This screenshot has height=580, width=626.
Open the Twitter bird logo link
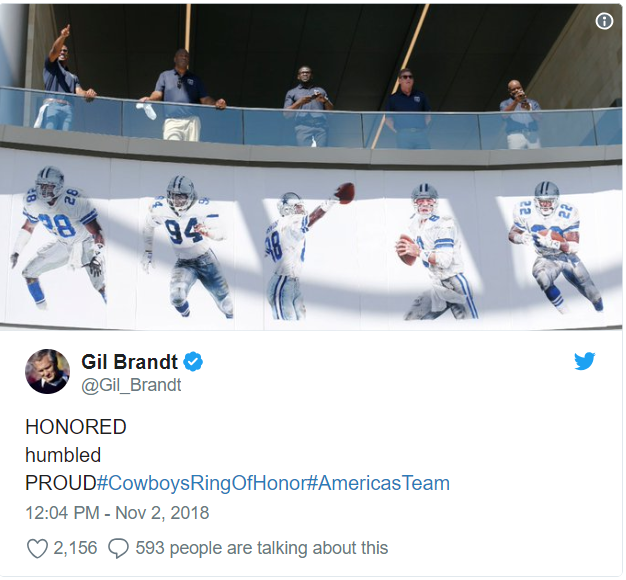point(584,361)
